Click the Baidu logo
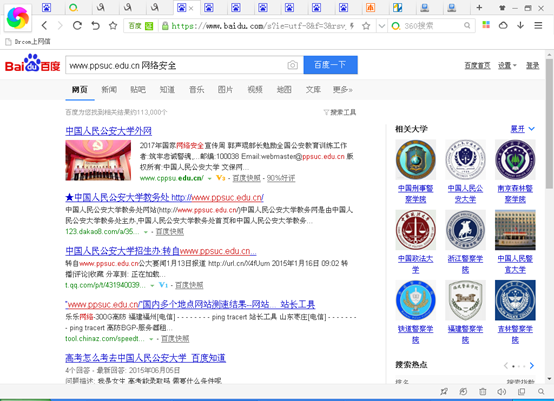 click(x=33, y=63)
